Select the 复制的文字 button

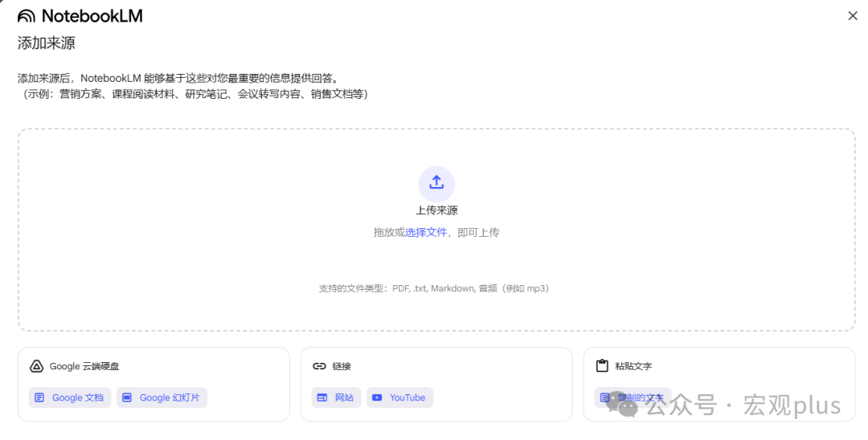point(633,397)
